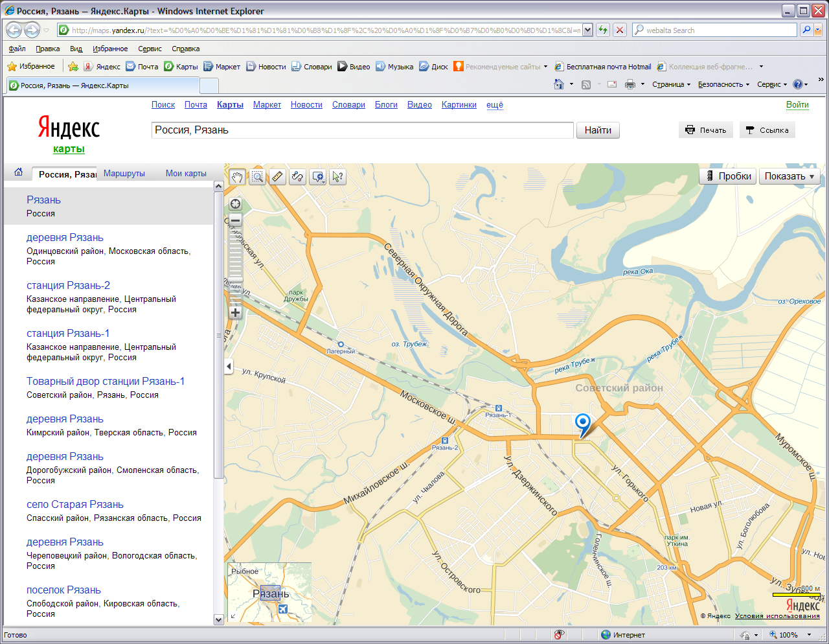Open the new blank tab button
The image size is (829, 644).
[209, 86]
